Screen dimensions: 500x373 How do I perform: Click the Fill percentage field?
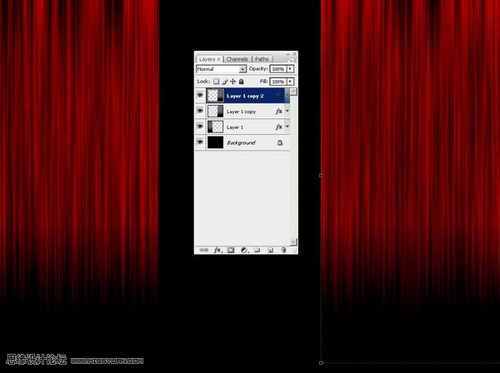point(278,81)
